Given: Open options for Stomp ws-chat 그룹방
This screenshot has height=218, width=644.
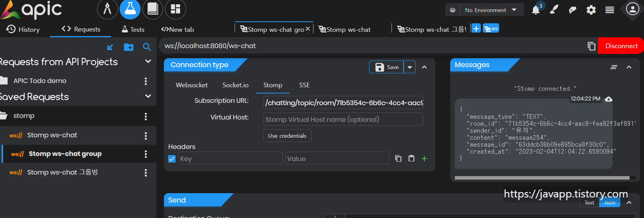Looking at the screenshot, I should (x=146, y=173).
